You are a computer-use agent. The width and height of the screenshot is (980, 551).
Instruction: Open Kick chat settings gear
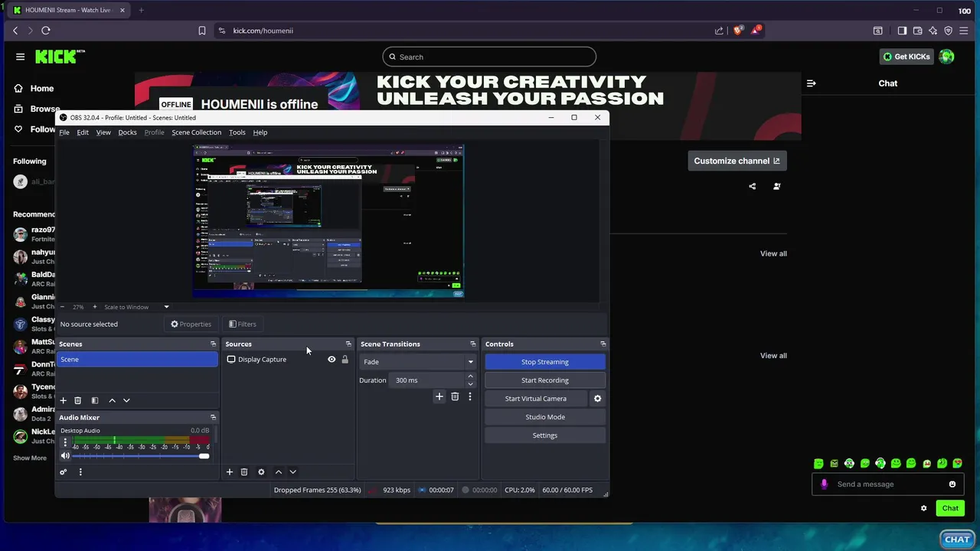(923, 508)
